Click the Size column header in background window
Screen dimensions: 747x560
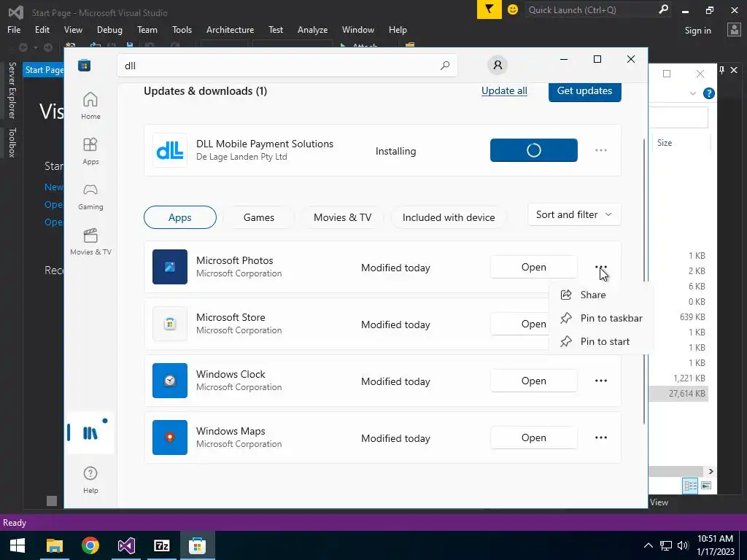click(681, 143)
